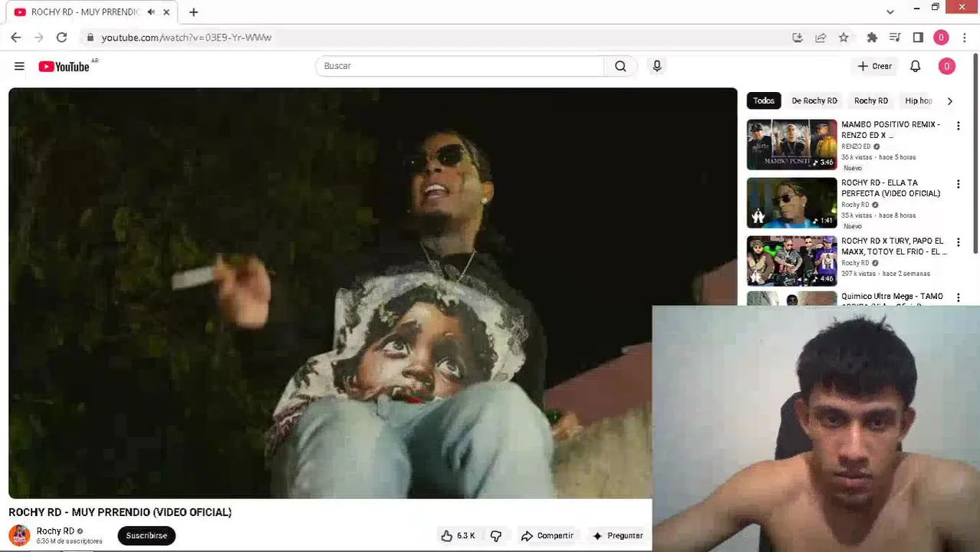Open the Rochy RD channel name link
The image size is (980, 552).
pos(55,531)
